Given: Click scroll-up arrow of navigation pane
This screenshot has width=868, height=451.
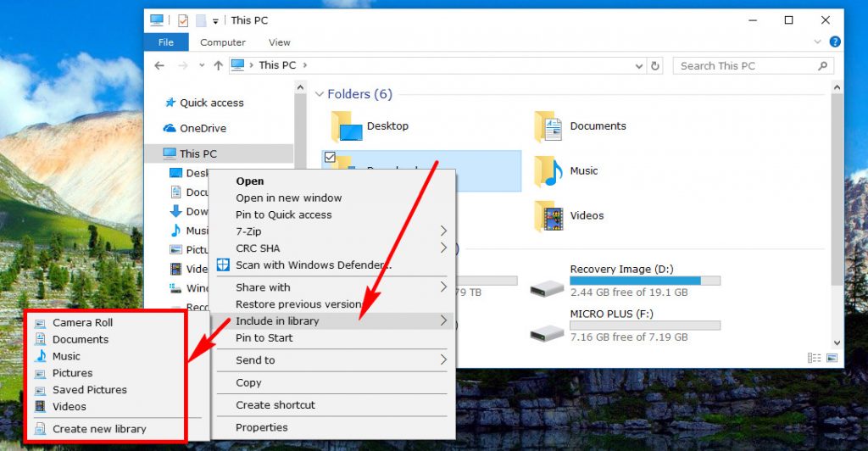Looking at the screenshot, I should [x=300, y=86].
